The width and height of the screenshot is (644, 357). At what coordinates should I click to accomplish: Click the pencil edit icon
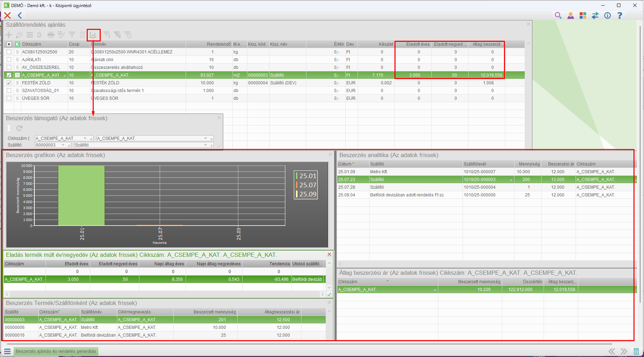click(19, 35)
